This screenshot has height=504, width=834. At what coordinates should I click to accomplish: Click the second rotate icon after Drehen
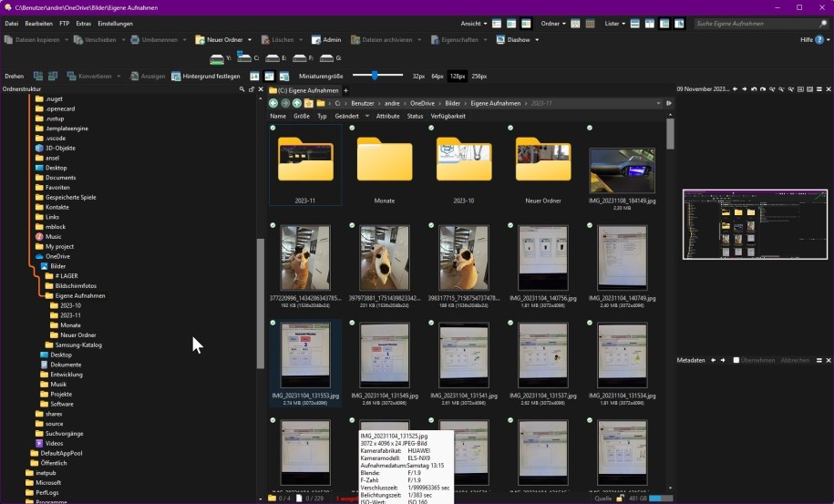pos(53,76)
